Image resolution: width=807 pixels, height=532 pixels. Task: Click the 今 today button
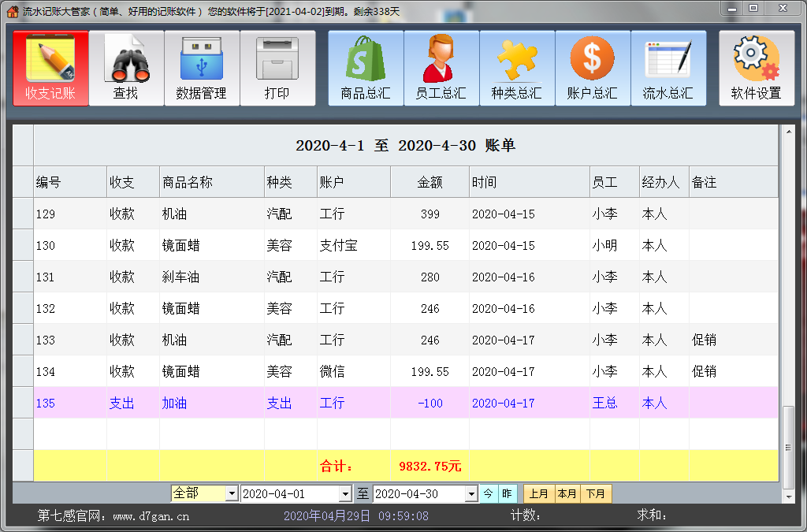click(x=489, y=493)
